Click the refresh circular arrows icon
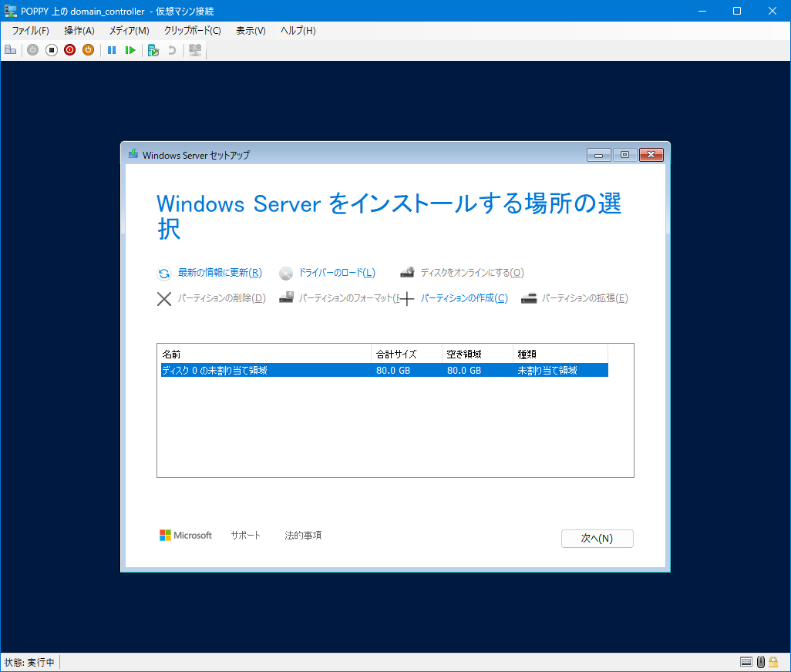This screenshot has width=791, height=672. coord(164,274)
